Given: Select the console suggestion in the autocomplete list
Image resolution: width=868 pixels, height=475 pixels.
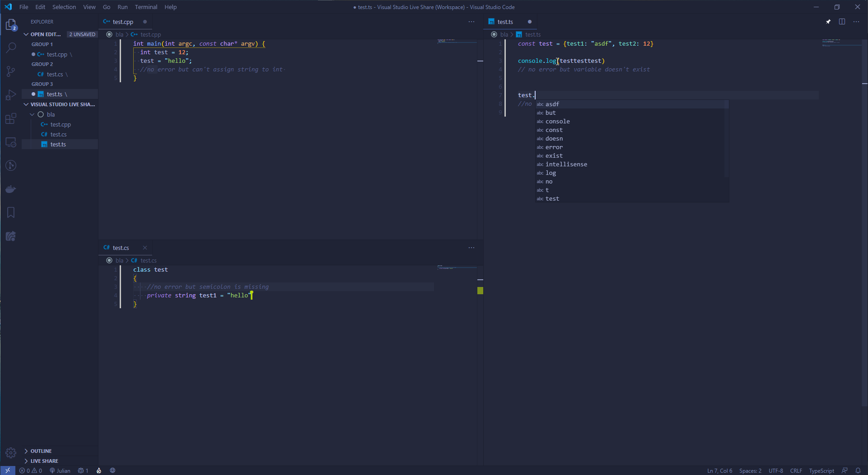Looking at the screenshot, I should pyautogui.click(x=557, y=121).
